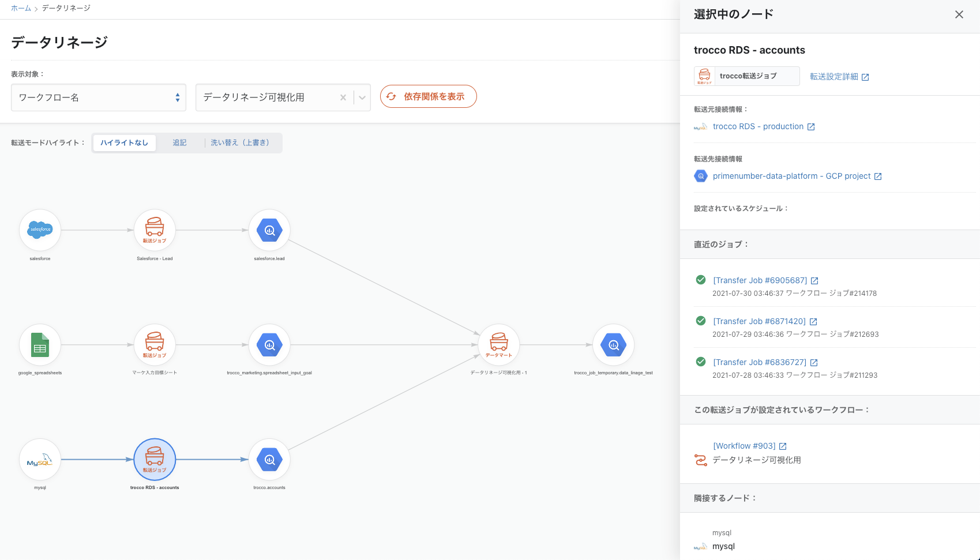Image resolution: width=980 pixels, height=560 pixels.
Task: Click the salesforce source node icon
Action: 40,230
